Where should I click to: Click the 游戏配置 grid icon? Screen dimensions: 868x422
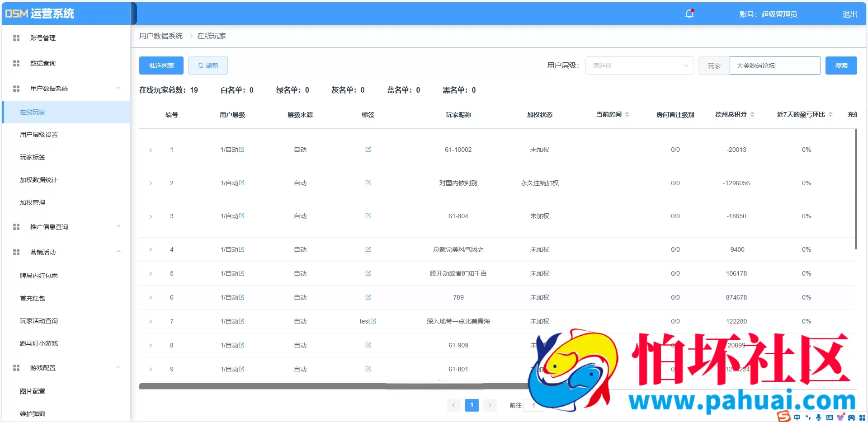coord(16,368)
